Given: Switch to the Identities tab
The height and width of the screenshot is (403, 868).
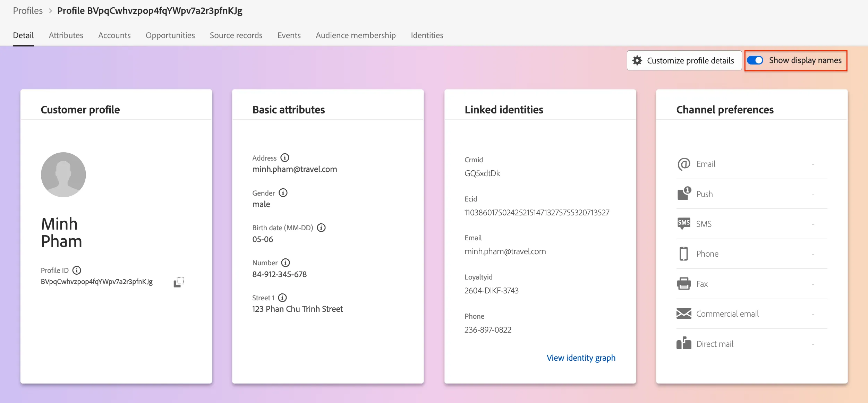Looking at the screenshot, I should pos(427,35).
